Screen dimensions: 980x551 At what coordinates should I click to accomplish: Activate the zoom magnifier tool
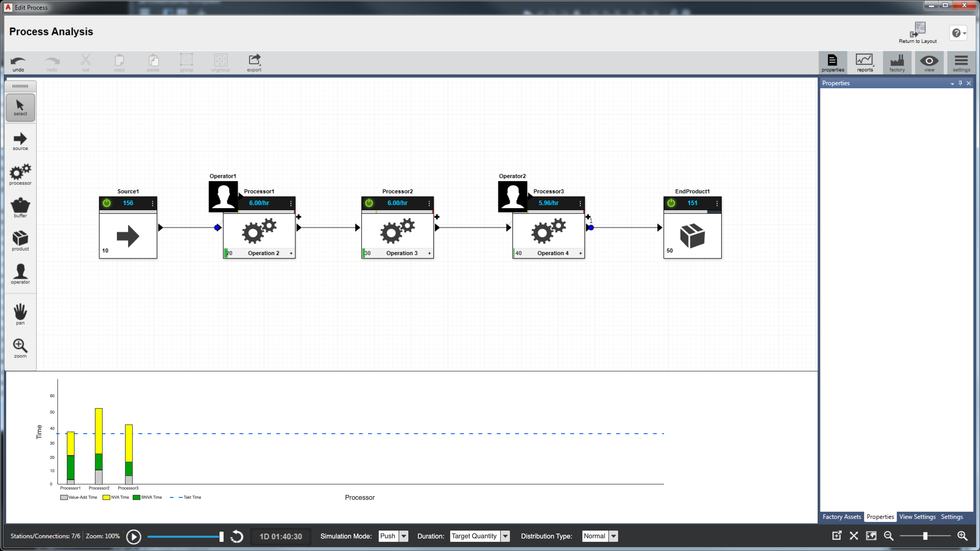click(x=20, y=348)
